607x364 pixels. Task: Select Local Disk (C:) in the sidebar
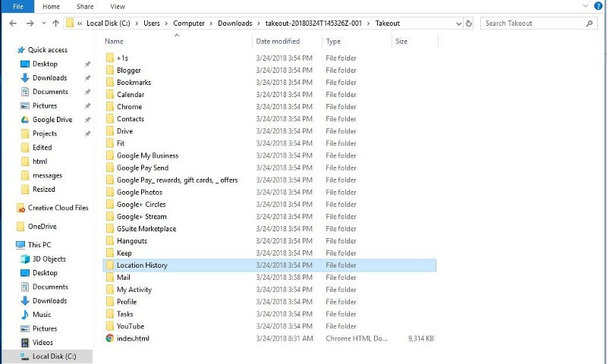coord(54,356)
